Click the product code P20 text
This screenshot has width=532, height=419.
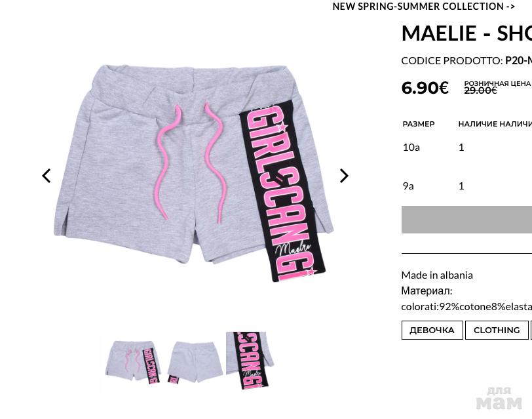click(x=518, y=60)
